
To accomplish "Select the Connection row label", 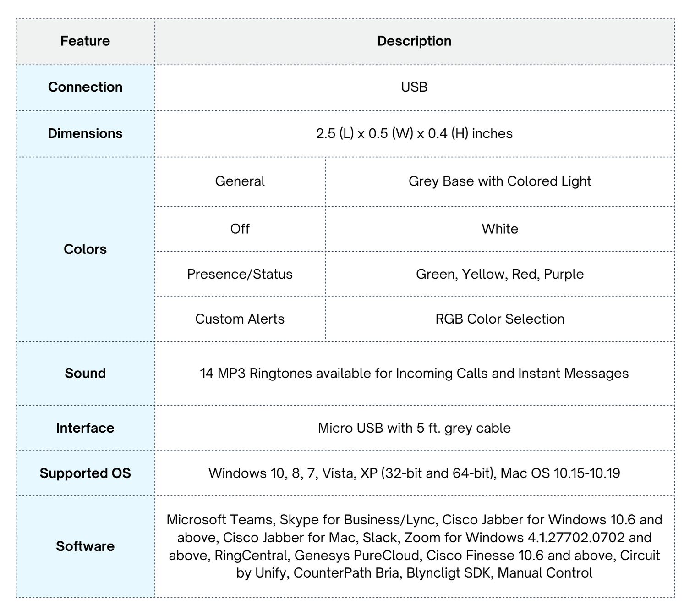I will tap(85, 87).
